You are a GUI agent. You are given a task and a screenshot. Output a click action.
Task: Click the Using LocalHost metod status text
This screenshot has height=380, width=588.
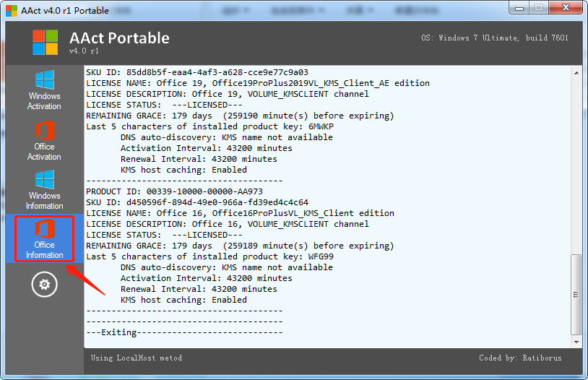(x=137, y=358)
